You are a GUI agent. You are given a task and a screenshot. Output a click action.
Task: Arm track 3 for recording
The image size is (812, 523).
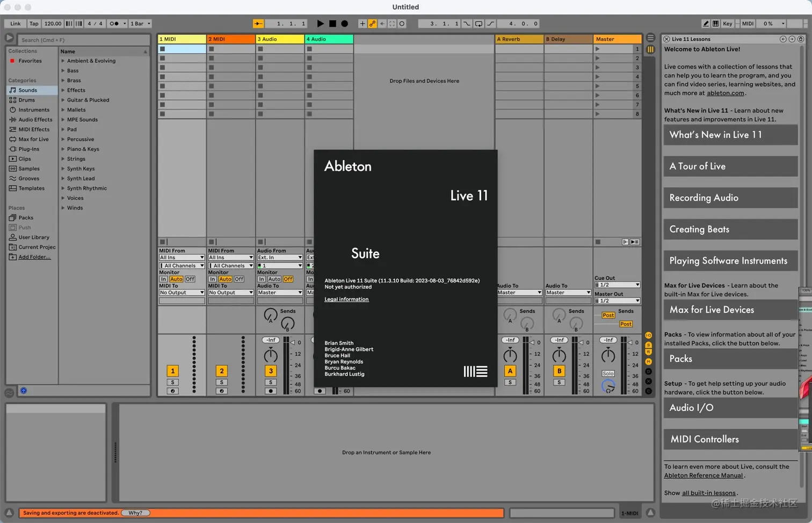coord(271,391)
